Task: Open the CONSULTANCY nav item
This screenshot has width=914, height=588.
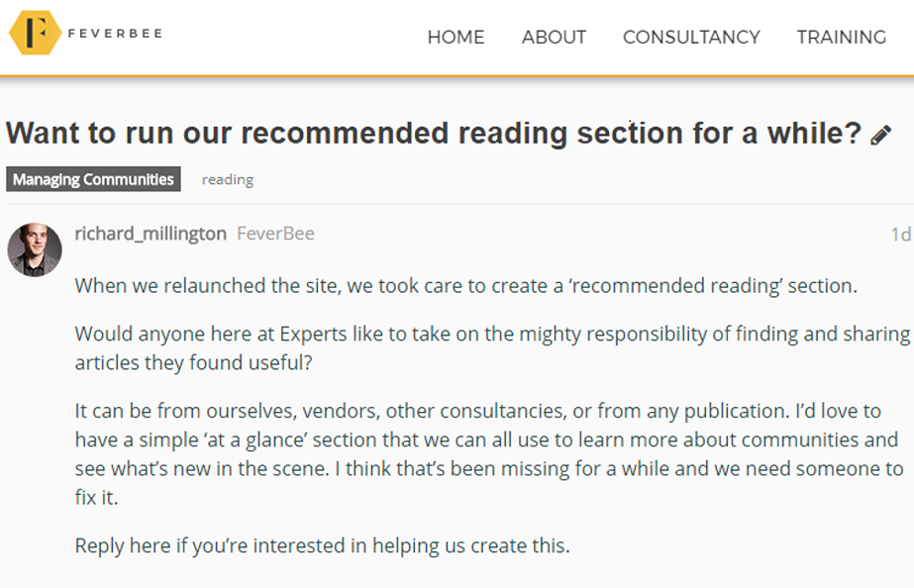Action: tap(691, 38)
